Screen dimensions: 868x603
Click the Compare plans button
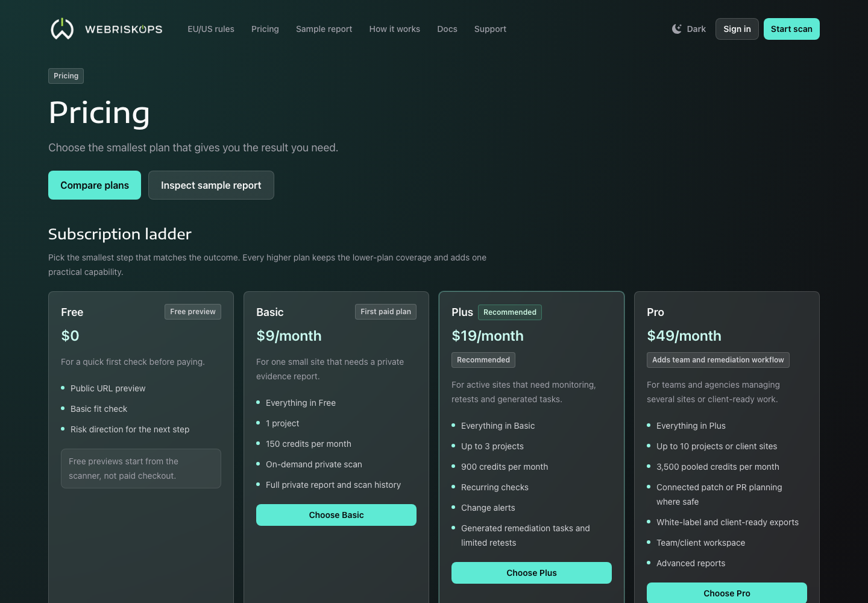pos(95,185)
